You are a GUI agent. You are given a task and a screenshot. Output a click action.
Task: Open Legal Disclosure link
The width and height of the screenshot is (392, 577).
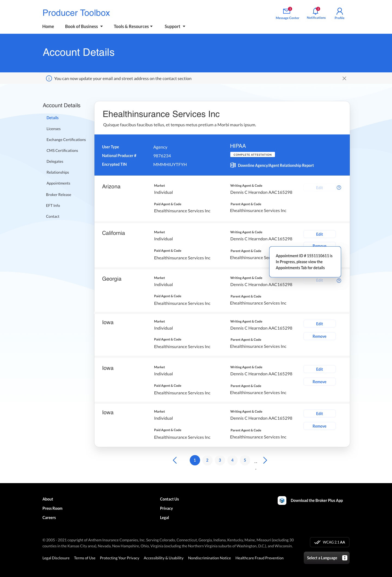coord(56,558)
